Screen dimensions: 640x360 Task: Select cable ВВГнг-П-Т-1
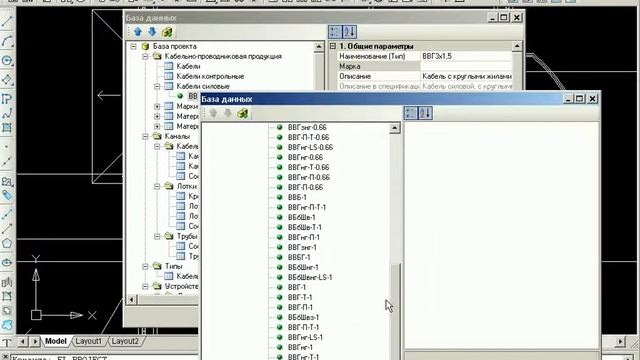(307, 207)
